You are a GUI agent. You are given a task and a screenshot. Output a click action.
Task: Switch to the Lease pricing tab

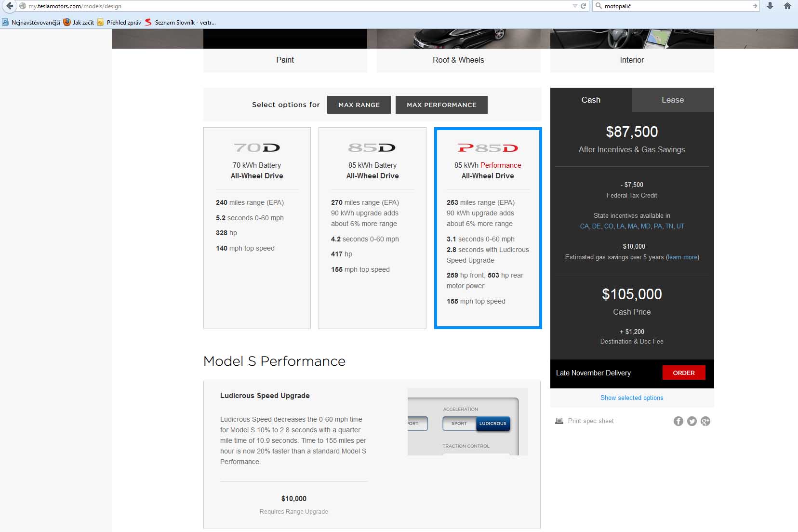[672, 100]
